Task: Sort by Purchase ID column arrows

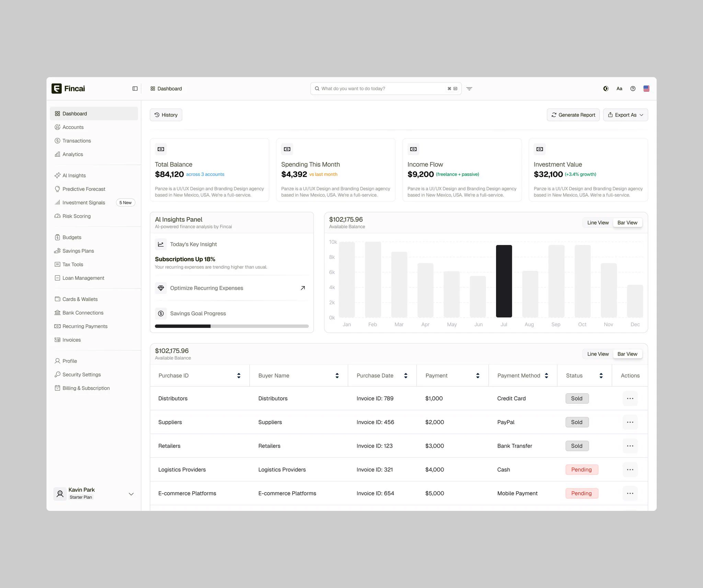Action: tap(239, 376)
